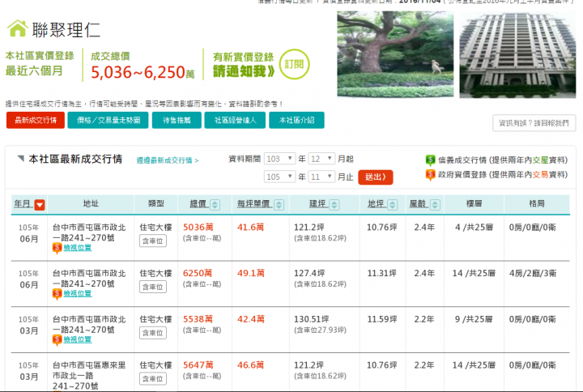Open the high-rise building photo thumbnail

pyautogui.click(x=517, y=54)
